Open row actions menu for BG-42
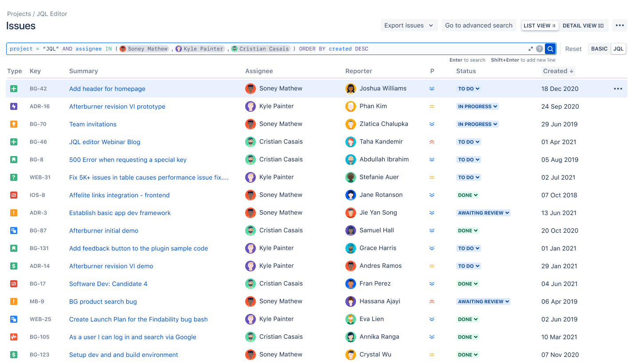 point(618,88)
